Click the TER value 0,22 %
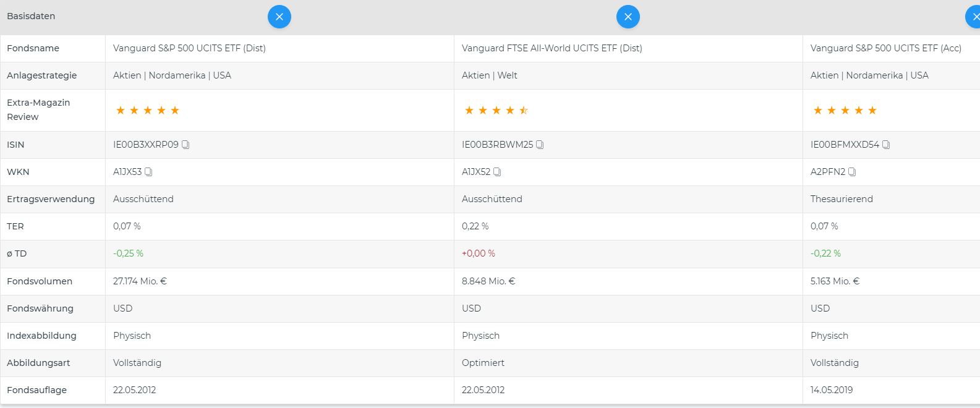The width and height of the screenshot is (980, 408). pos(475,226)
